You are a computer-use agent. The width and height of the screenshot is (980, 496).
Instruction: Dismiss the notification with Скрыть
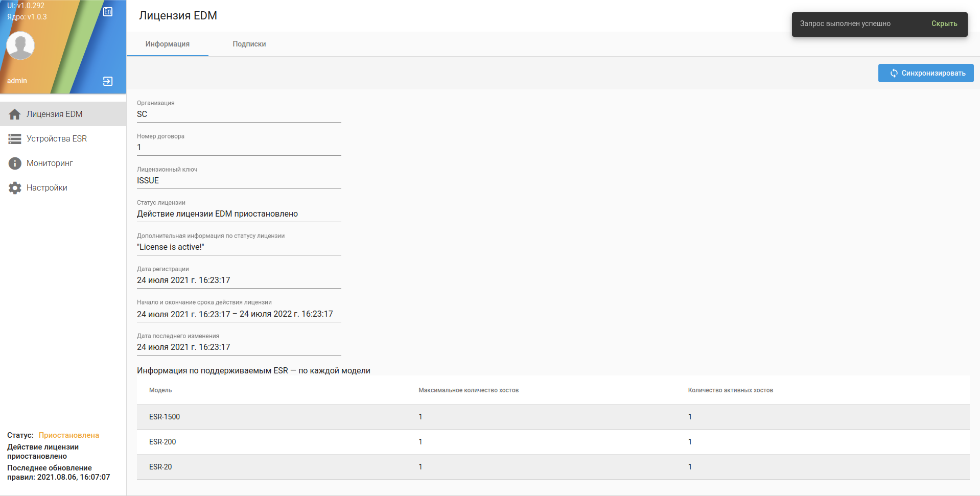[944, 23]
